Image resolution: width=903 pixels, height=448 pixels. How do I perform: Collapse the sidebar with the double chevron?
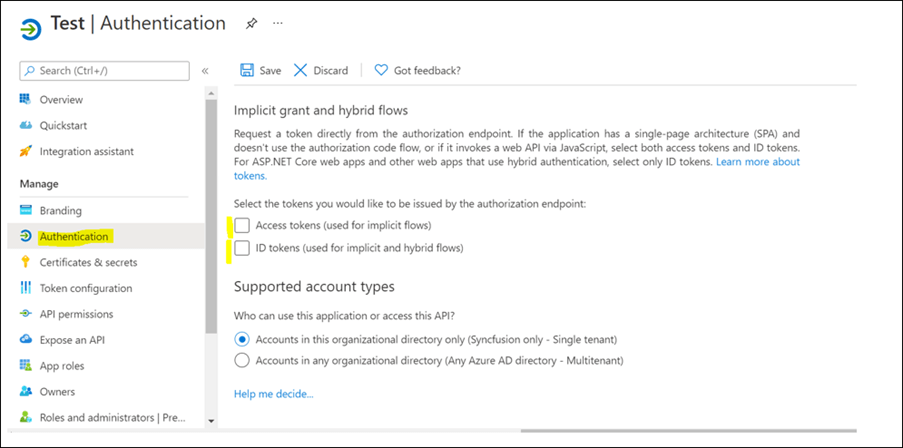(x=205, y=71)
